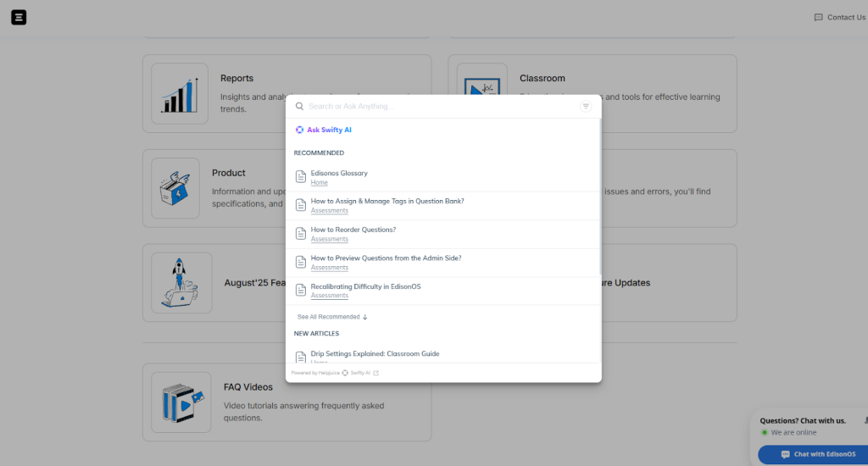Click the magnifier search icon in popup
The width and height of the screenshot is (868, 466).
(x=299, y=106)
